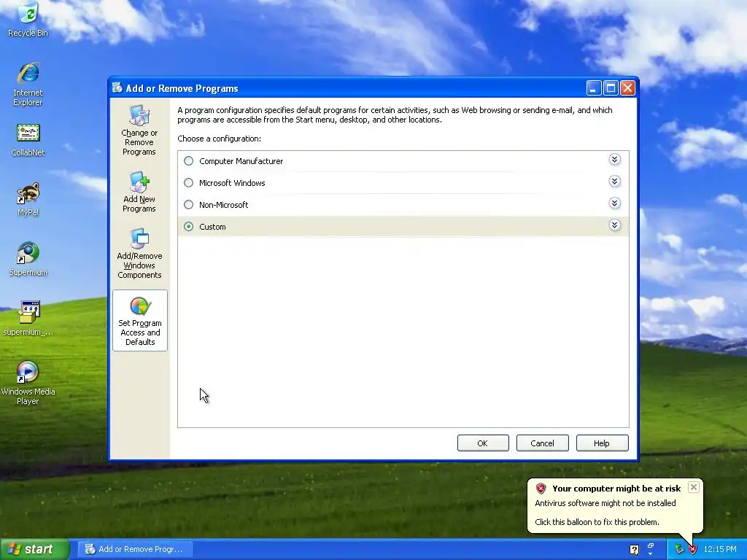Confirm with the OK button
747x560 pixels.
[483, 443]
